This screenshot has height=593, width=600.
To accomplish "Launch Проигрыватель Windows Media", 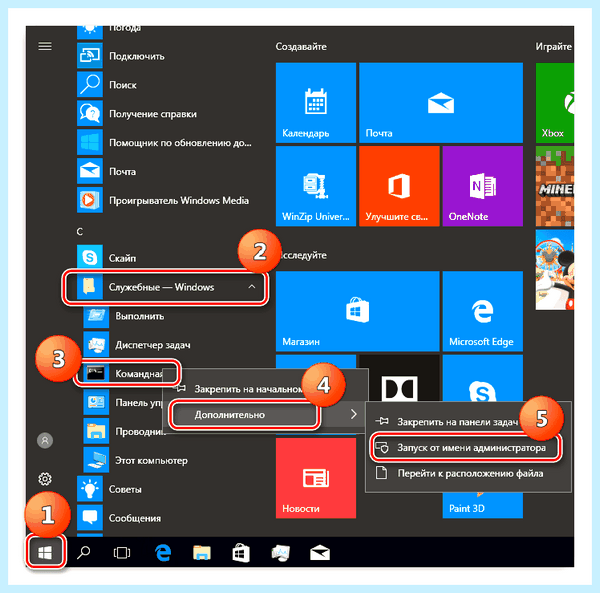I will coord(165,200).
